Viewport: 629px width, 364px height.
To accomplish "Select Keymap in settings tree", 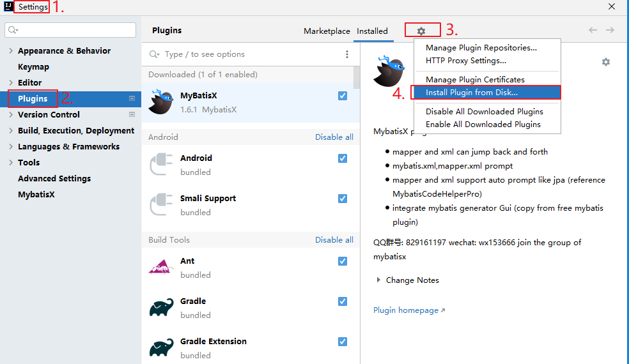I will pyautogui.click(x=33, y=66).
